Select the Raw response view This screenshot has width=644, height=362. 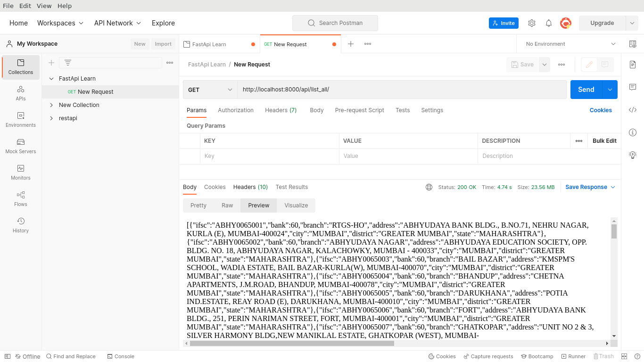coord(227,206)
